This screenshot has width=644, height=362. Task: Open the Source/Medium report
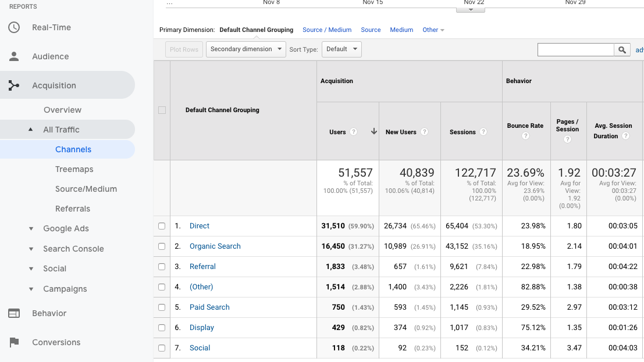click(x=86, y=189)
